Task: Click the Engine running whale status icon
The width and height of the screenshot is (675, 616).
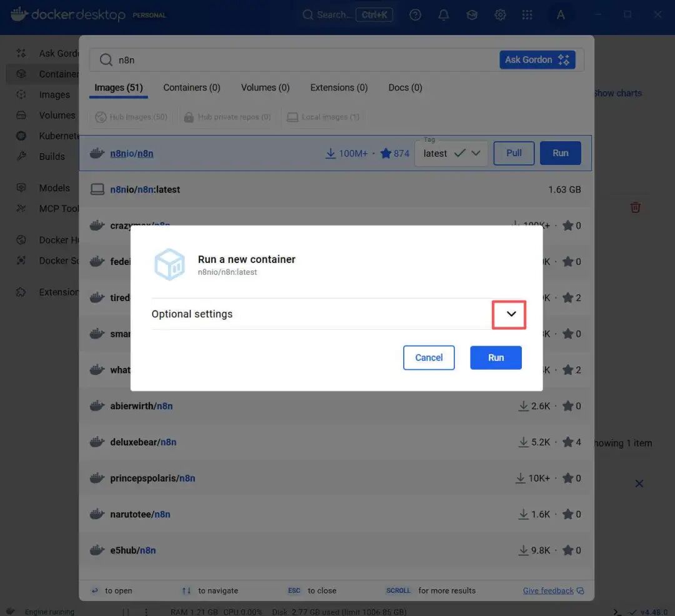Action: click(x=11, y=611)
